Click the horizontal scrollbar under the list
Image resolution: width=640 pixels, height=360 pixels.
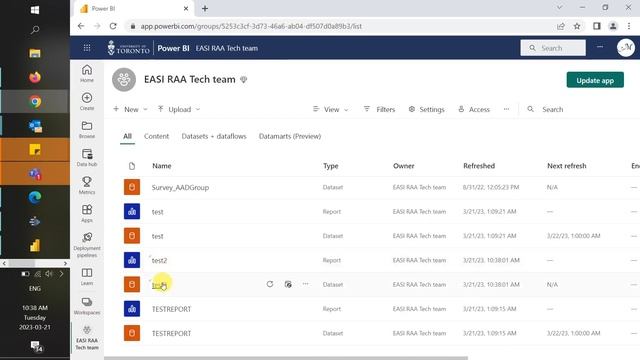tap(286, 358)
